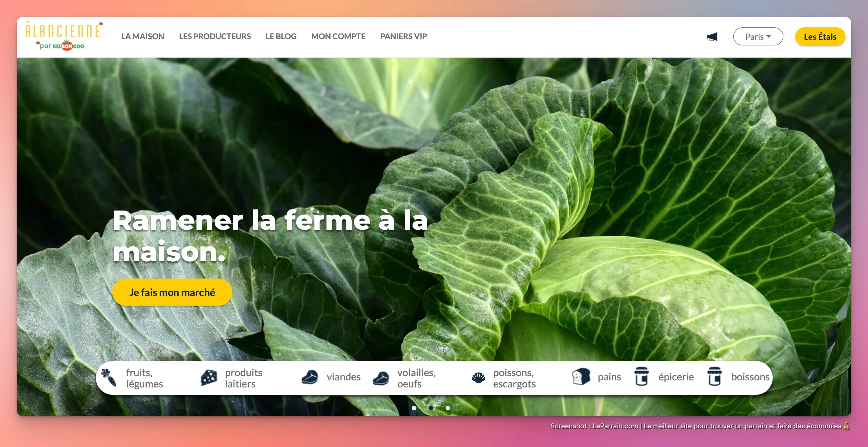Select the first carousel slide dot
Image resolution: width=868 pixels, height=447 pixels.
(x=414, y=408)
